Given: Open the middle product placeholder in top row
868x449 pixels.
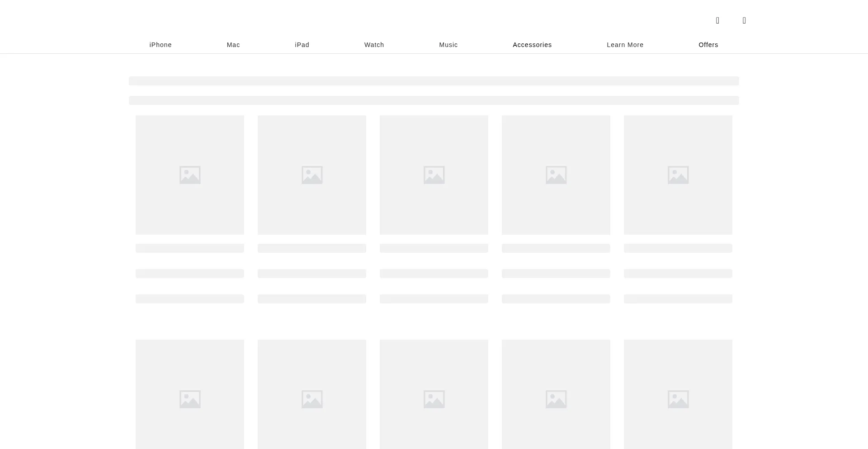Looking at the screenshot, I should click(434, 175).
